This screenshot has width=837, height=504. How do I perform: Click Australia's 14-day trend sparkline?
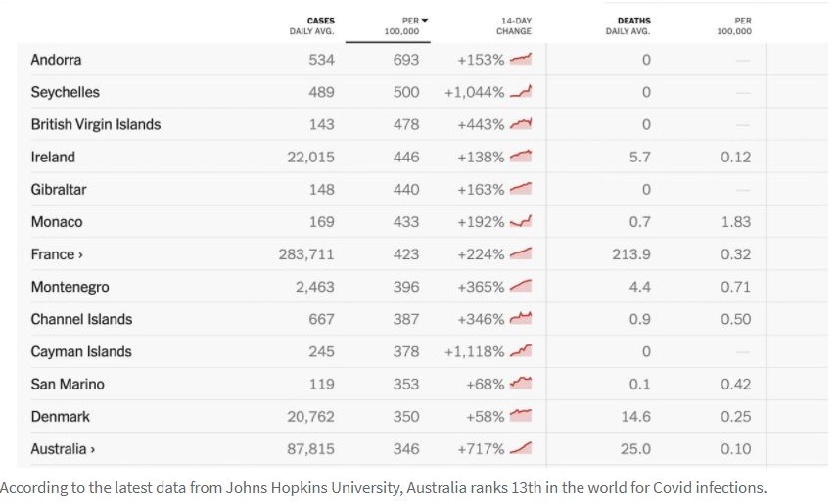(520, 448)
